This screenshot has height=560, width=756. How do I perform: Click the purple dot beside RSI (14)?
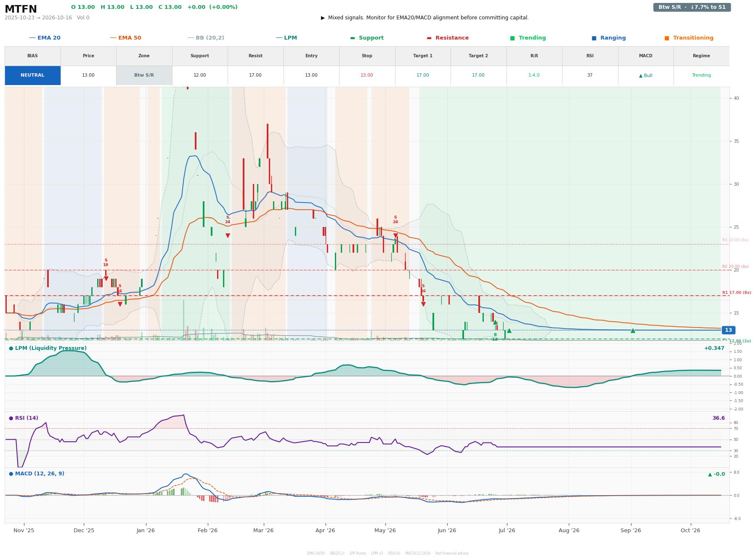pyautogui.click(x=11, y=418)
